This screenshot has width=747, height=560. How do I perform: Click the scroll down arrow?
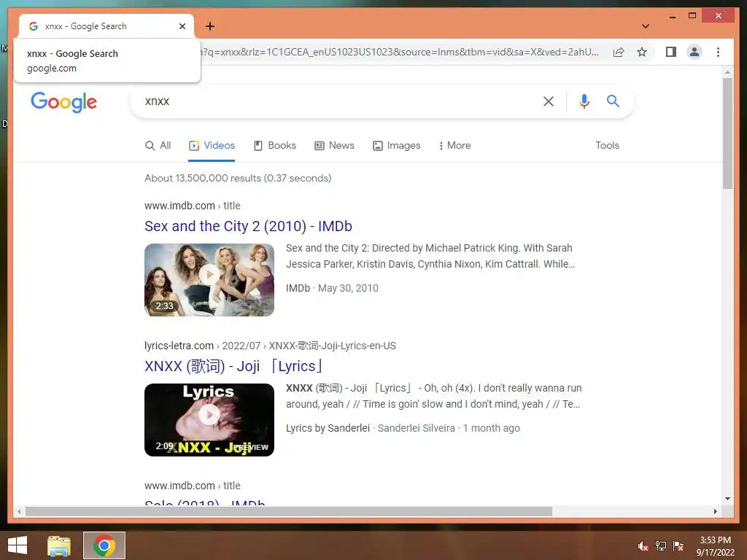pos(727,499)
